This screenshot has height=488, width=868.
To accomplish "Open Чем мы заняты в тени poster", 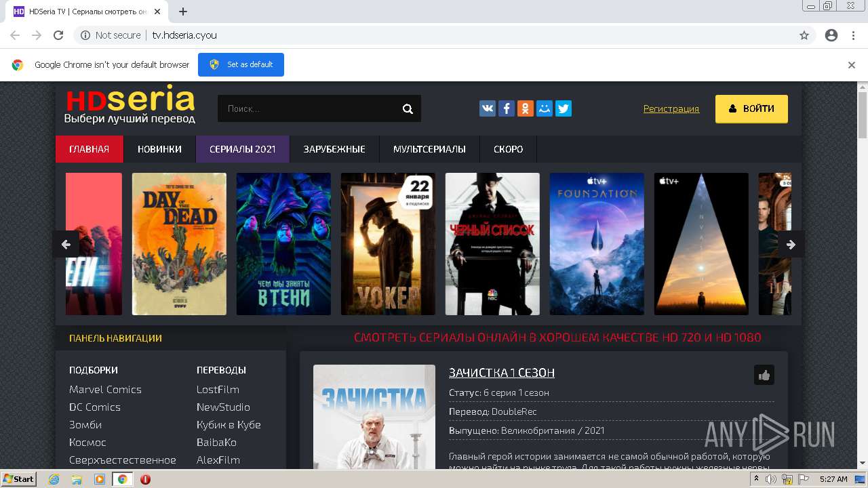I will point(283,244).
